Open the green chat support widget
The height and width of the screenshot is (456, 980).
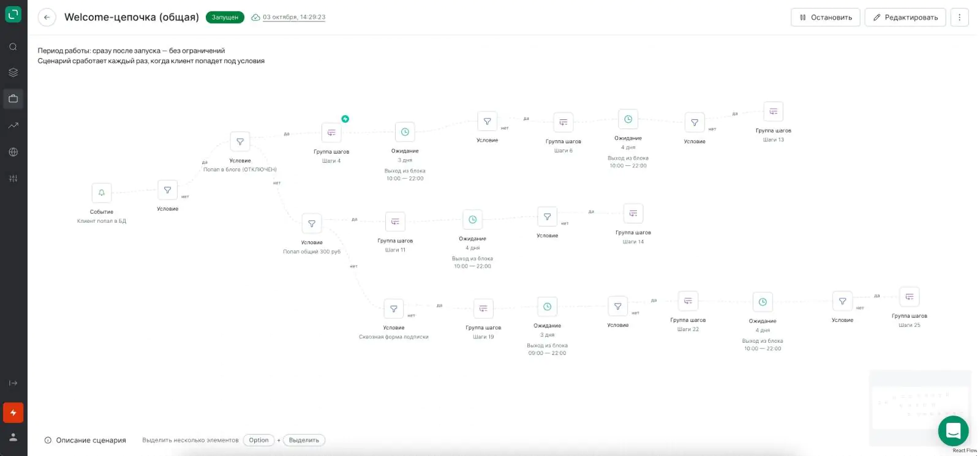[953, 431]
